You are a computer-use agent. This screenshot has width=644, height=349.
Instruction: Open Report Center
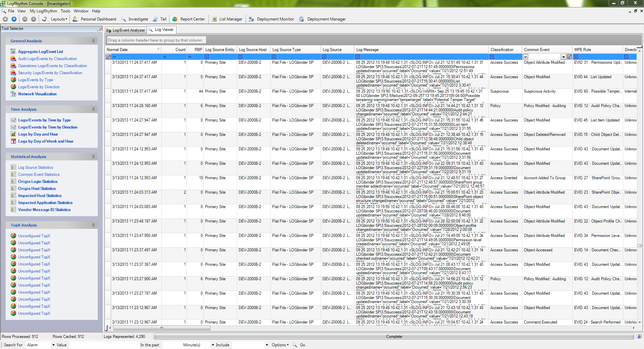pyautogui.click(x=189, y=19)
